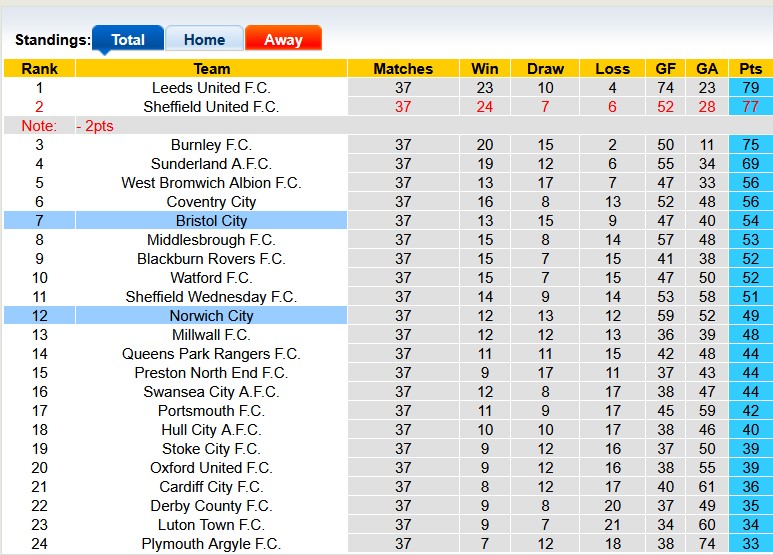Viewport: 773px width, 555px height.
Task: Click the Leeds United F.C. team link
Action: (x=211, y=88)
